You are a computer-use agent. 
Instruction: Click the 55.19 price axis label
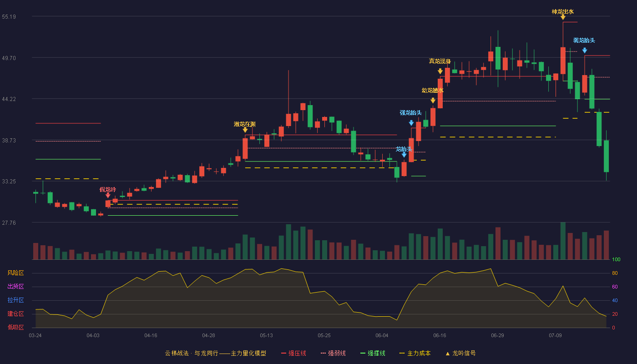(x=9, y=17)
